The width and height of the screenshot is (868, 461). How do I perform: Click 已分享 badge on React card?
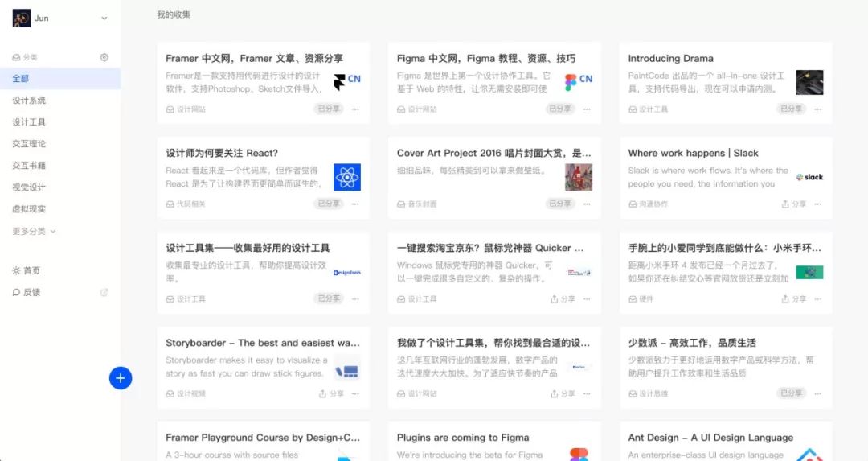pos(329,204)
